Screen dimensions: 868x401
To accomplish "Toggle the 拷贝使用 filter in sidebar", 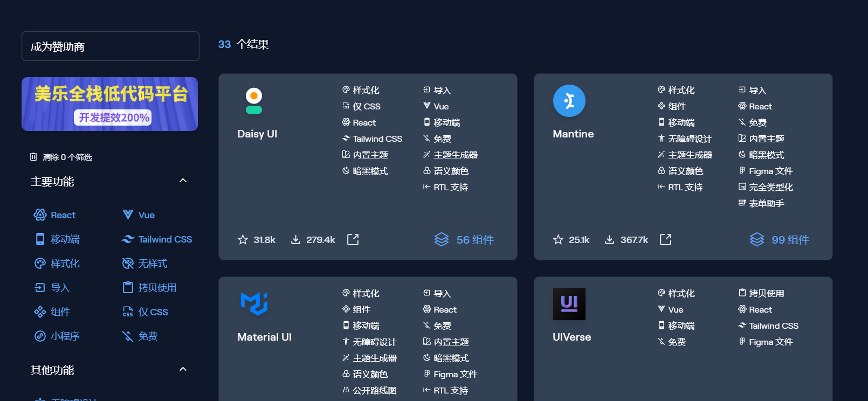I will (x=149, y=288).
